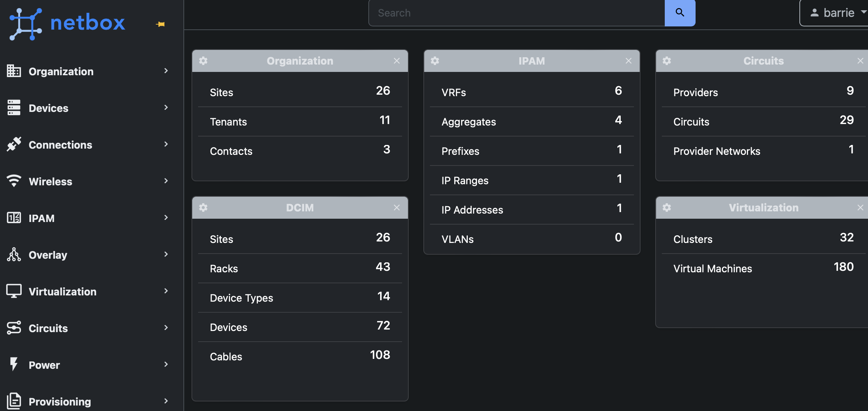Open the Overlay sidebar menu icon

coord(14,255)
